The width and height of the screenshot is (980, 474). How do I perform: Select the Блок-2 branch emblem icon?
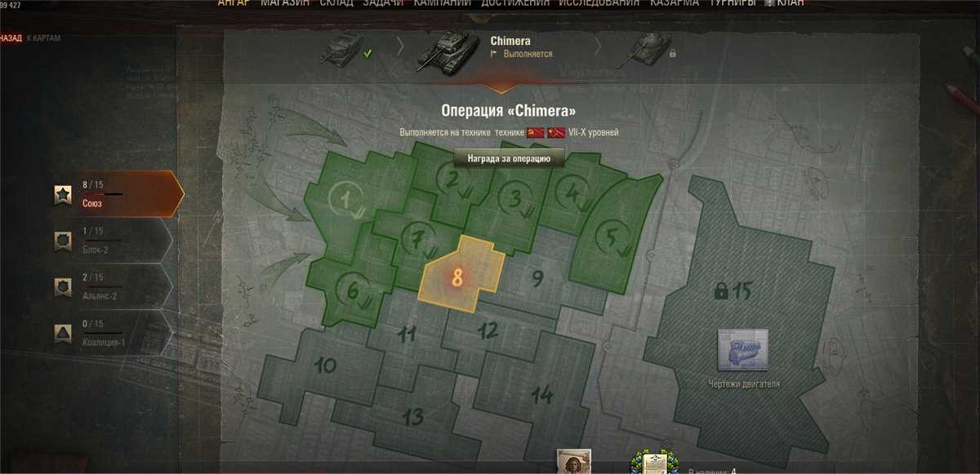(x=63, y=241)
